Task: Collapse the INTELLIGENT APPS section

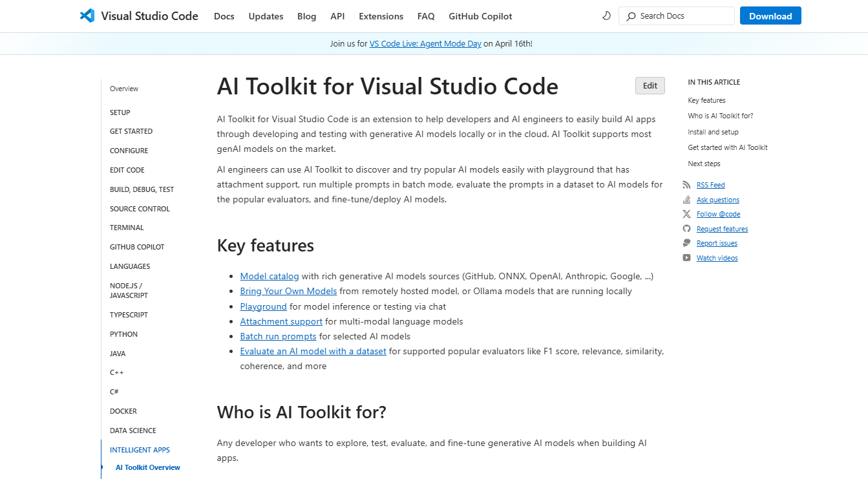Action: point(140,450)
